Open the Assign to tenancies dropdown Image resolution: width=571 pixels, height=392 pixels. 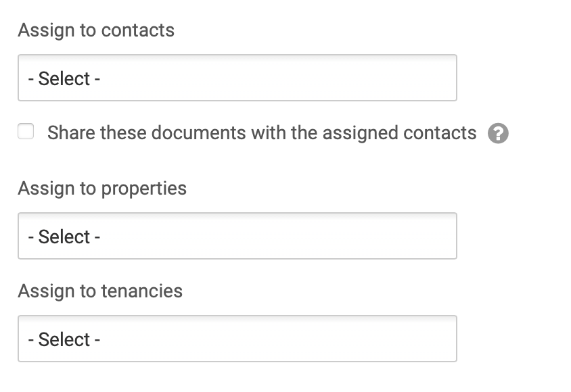[x=237, y=339]
